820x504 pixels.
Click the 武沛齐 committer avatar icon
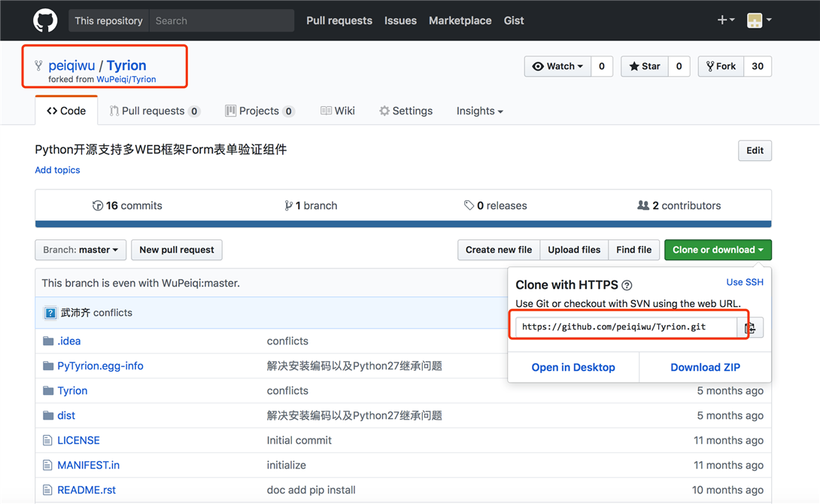(50, 313)
